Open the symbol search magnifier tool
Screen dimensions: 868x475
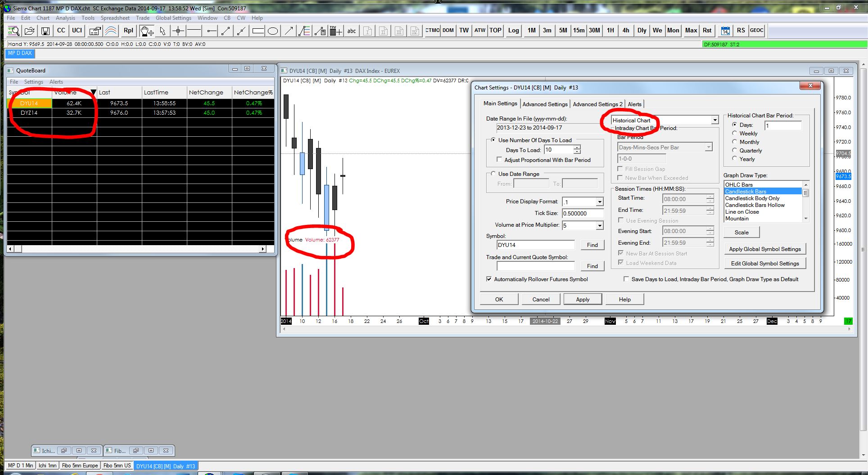[14, 31]
